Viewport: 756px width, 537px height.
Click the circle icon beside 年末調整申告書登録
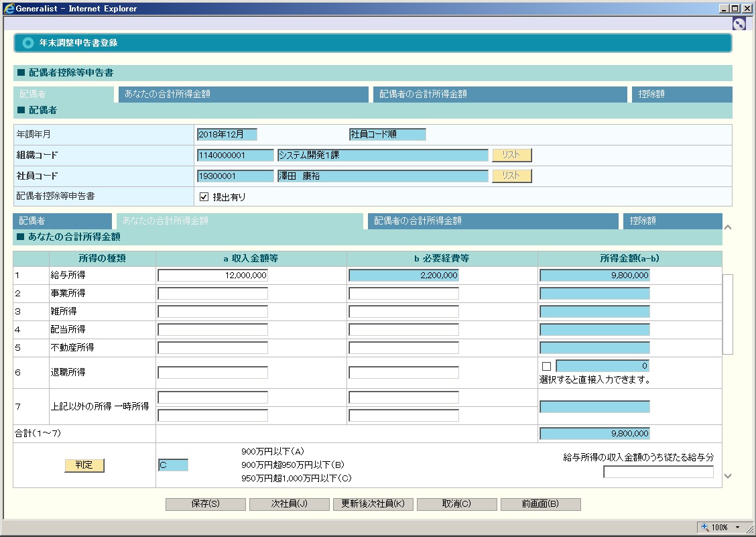27,43
